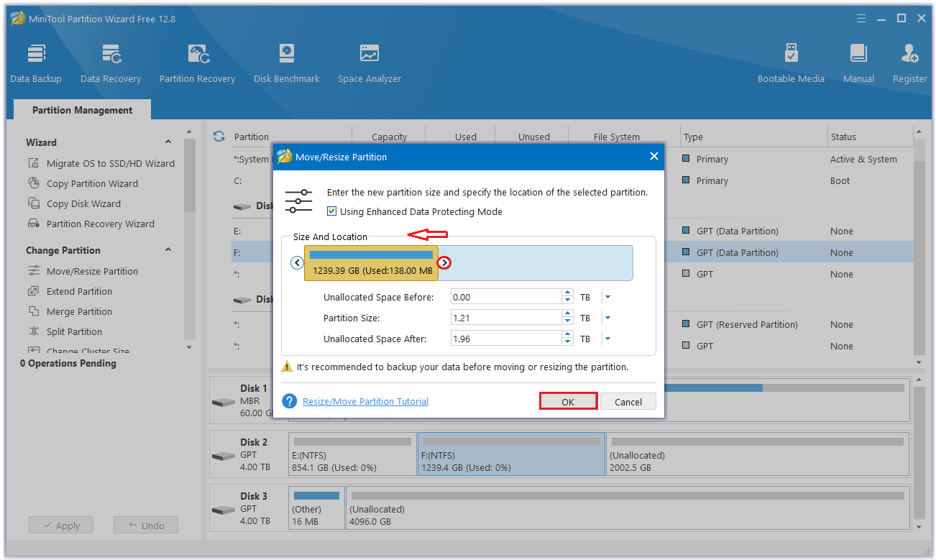Click the Partition Size input field

(x=506, y=318)
